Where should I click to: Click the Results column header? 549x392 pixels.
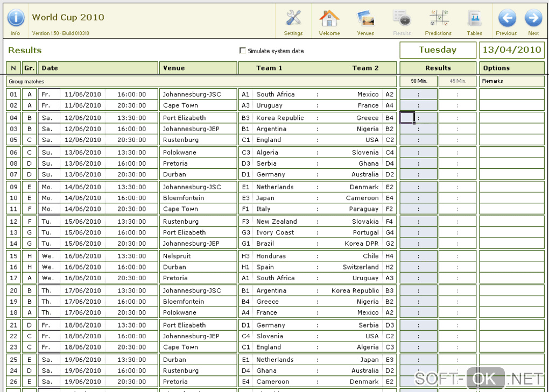pos(438,68)
